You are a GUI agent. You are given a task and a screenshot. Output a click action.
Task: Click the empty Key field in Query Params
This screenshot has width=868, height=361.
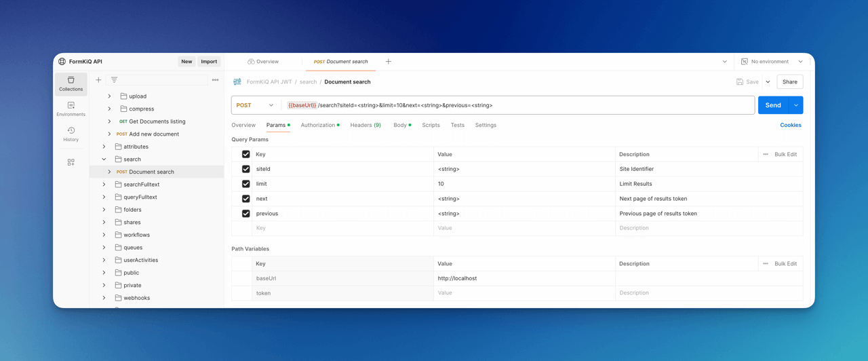point(342,229)
